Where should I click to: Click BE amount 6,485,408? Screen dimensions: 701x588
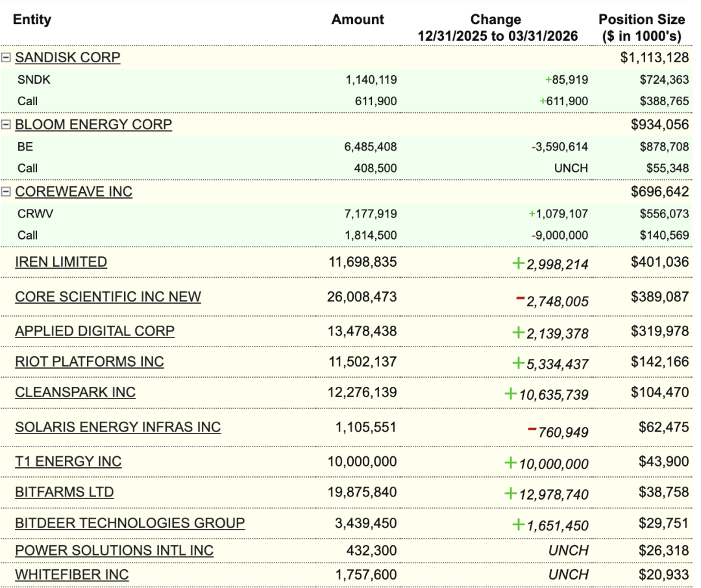click(x=371, y=147)
